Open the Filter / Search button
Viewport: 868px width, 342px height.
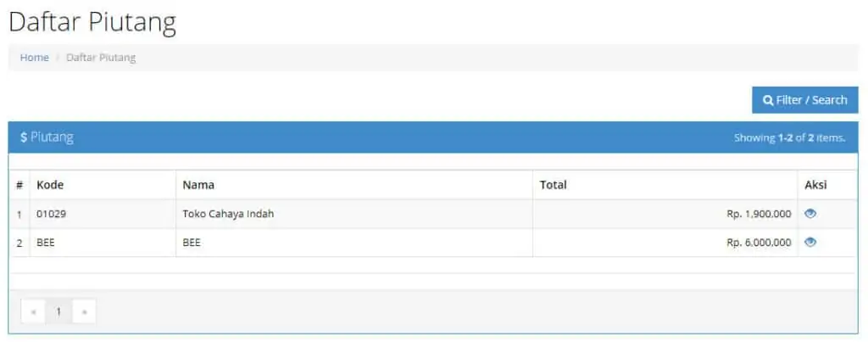pyautogui.click(x=805, y=100)
